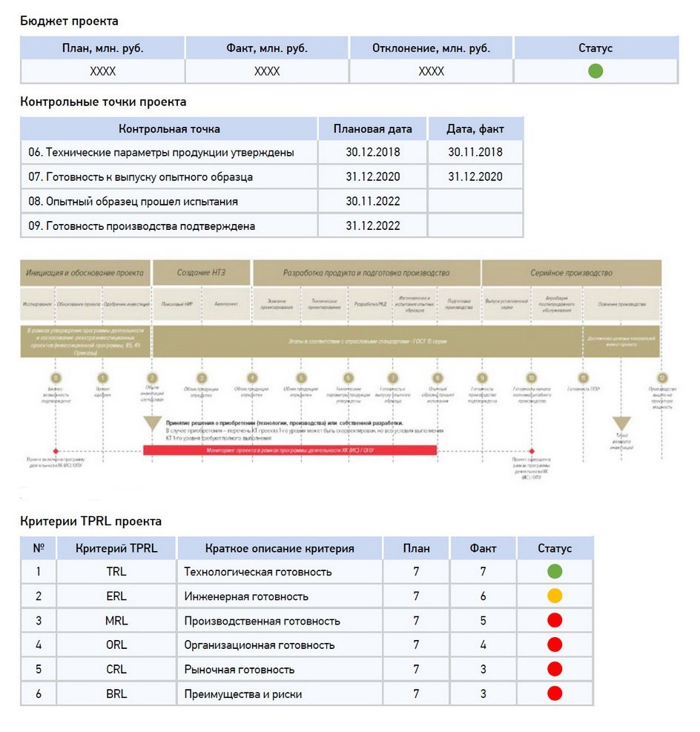Click the "Контрольная точка" column header
Viewport: 700px width, 732px height.
[169, 129]
